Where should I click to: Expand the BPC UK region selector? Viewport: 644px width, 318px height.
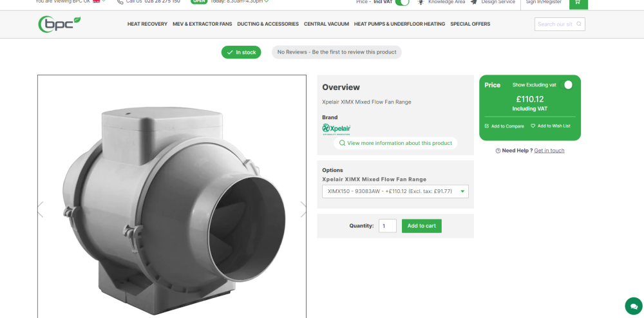[104, 1]
